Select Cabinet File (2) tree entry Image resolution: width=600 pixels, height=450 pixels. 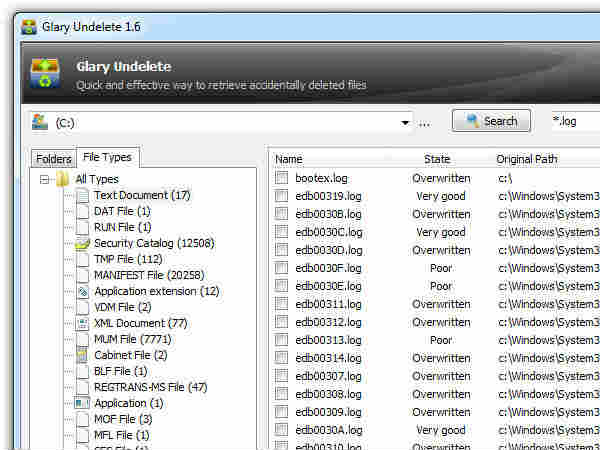point(130,355)
